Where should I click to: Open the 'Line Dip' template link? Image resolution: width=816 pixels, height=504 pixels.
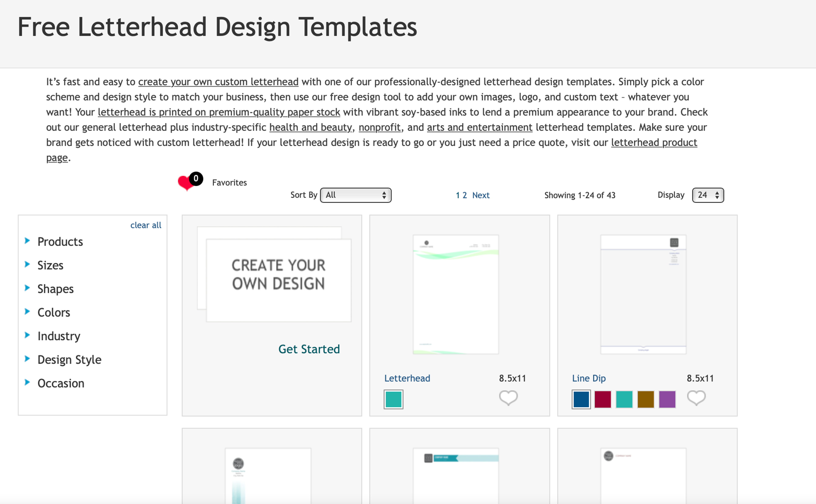tap(588, 378)
